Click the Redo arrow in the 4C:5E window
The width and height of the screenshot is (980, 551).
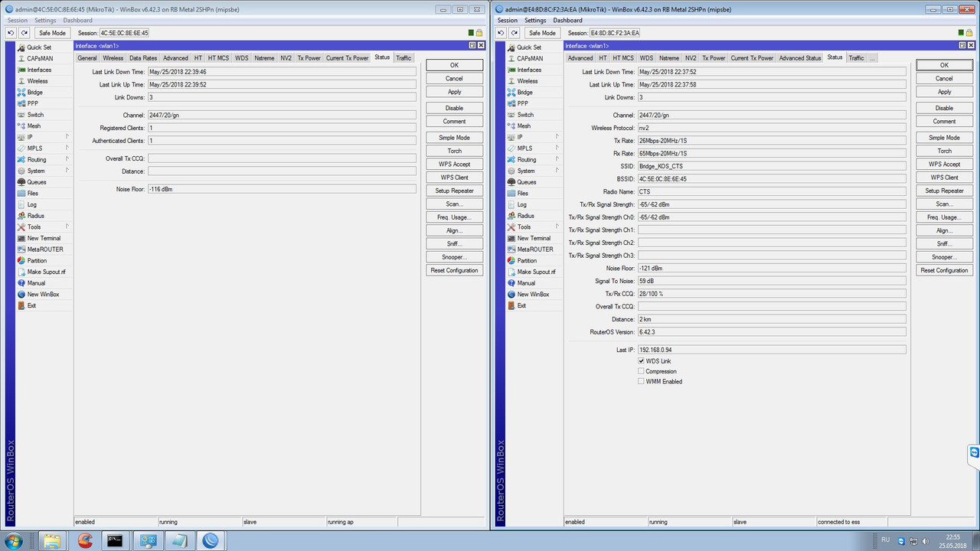[24, 33]
